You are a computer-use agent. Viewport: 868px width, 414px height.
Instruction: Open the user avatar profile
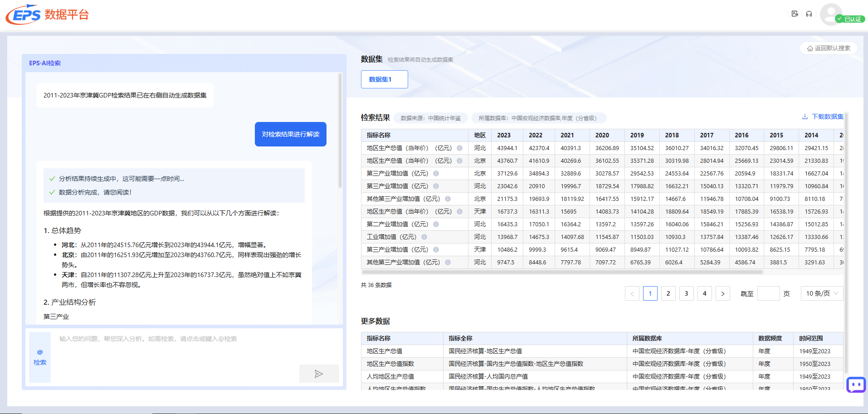(831, 14)
